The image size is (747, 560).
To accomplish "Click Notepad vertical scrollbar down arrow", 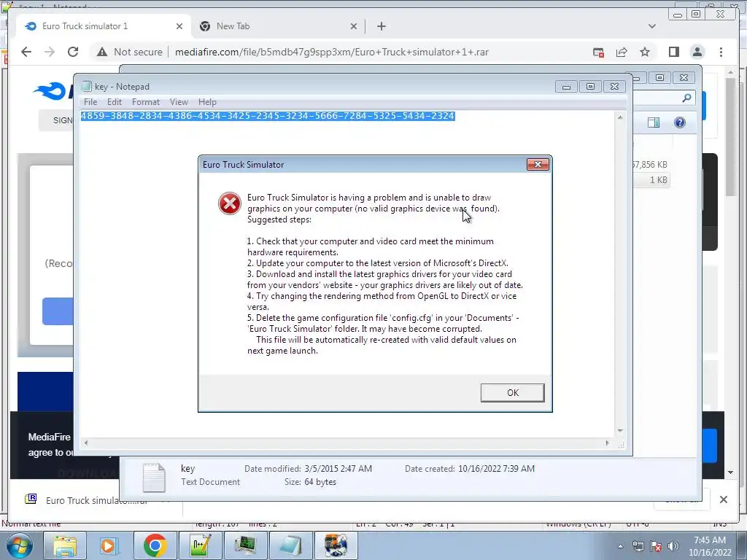I will click(x=620, y=430).
